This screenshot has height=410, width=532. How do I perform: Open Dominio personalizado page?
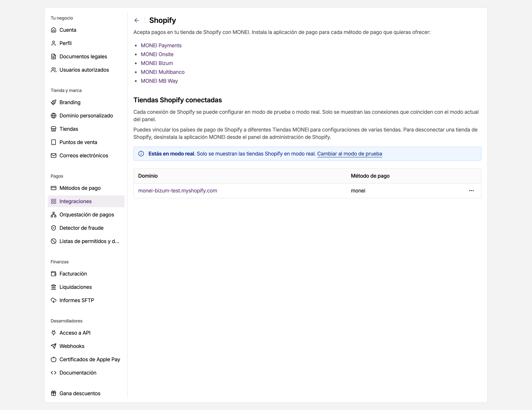click(86, 116)
